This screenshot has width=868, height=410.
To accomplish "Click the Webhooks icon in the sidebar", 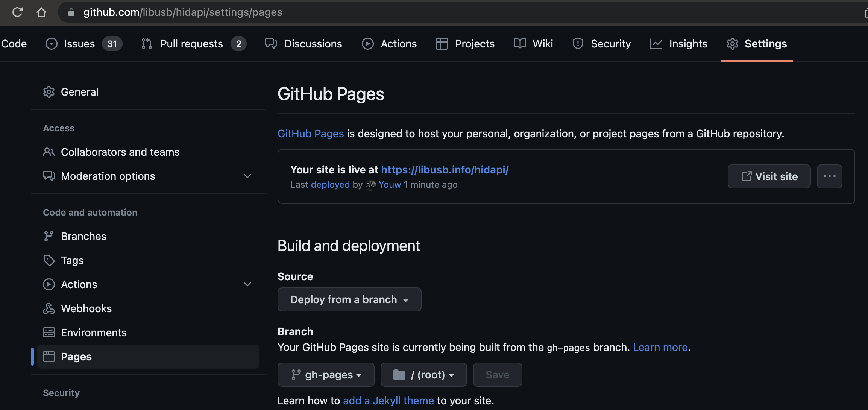I will coord(49,308).
